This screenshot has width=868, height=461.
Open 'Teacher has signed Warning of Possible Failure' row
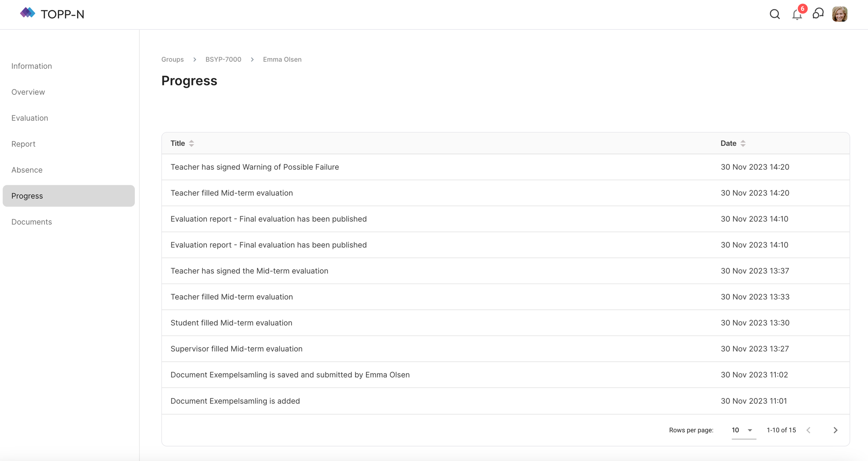pyautogui.click(x=255, y=167)
